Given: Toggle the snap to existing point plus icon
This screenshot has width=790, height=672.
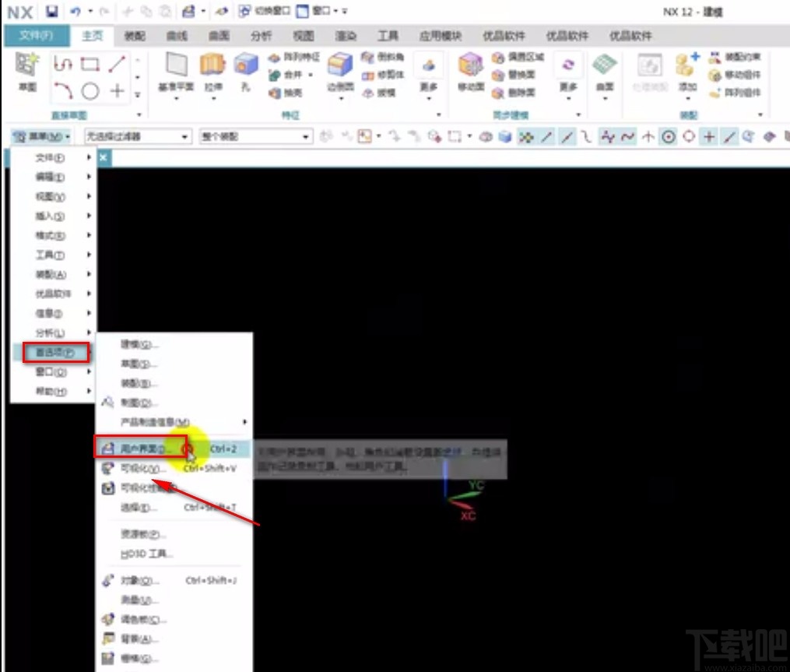Looking at the screenshot, I should pos(709,136).
